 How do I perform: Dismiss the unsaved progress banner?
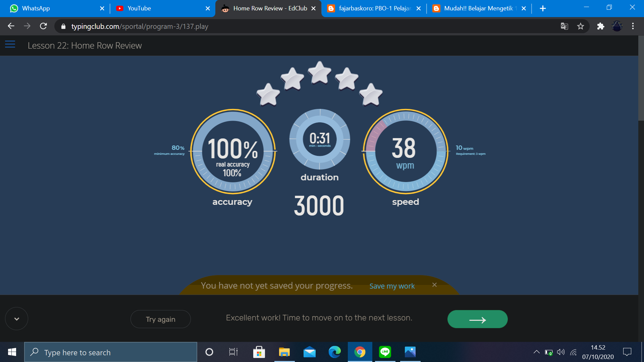(x=434, y=285)
